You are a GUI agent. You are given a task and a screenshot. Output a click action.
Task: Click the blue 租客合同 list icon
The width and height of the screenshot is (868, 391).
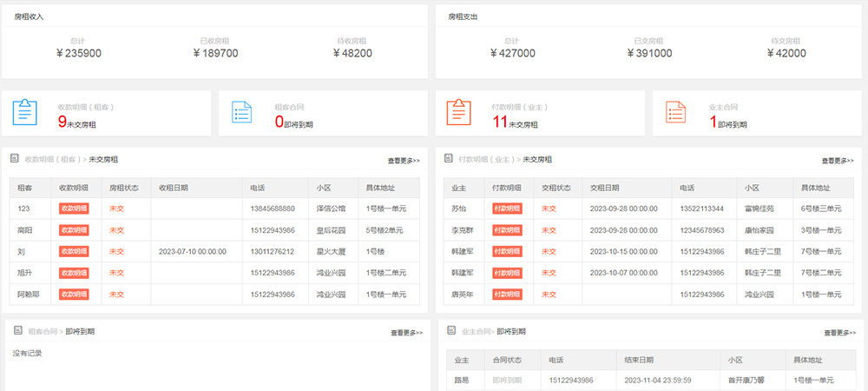[242, 113]
